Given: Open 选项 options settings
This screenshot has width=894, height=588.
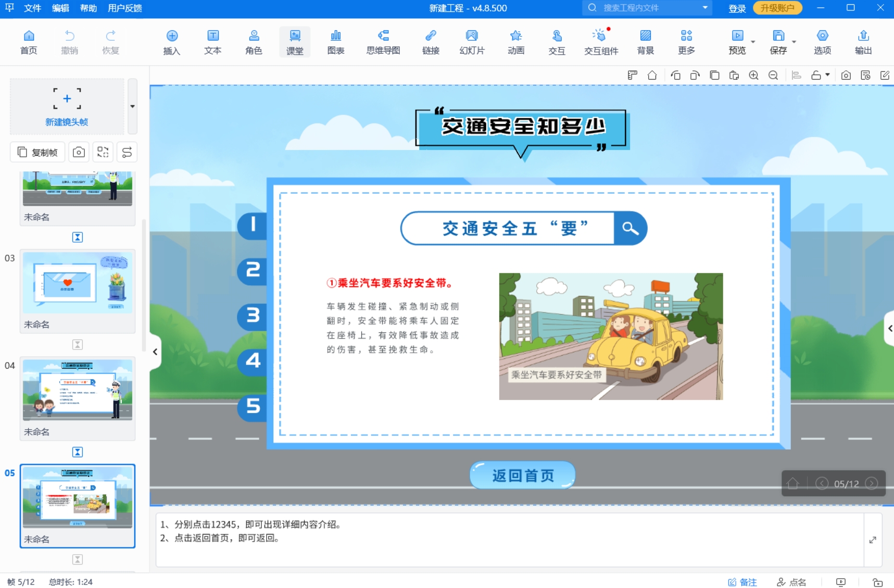Looking at the screenshot, I should (x=822, y=42).
